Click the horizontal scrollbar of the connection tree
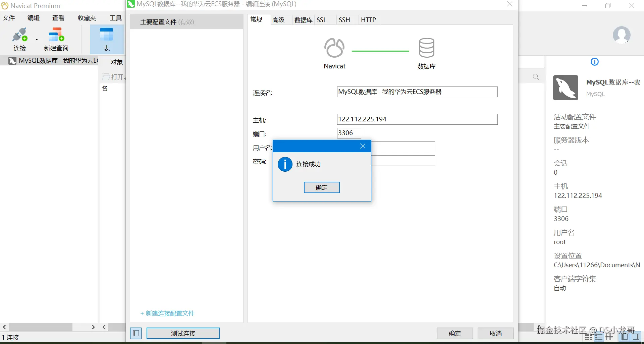The width and height of the screenshot is (644, 344). [41, 327]
